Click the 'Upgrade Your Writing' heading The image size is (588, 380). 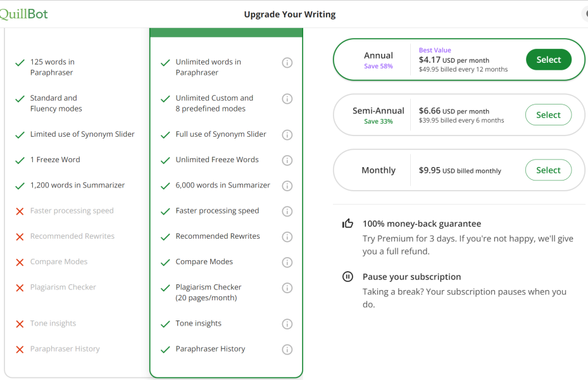290,15
